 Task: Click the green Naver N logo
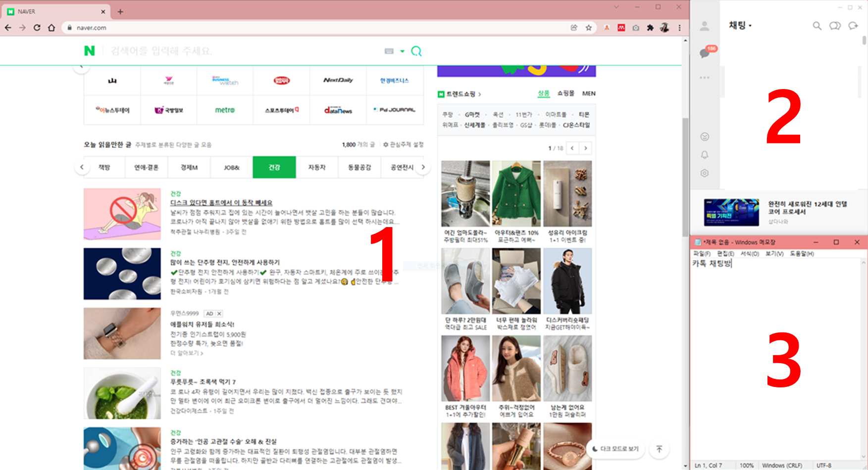click(x=89, y=51)
